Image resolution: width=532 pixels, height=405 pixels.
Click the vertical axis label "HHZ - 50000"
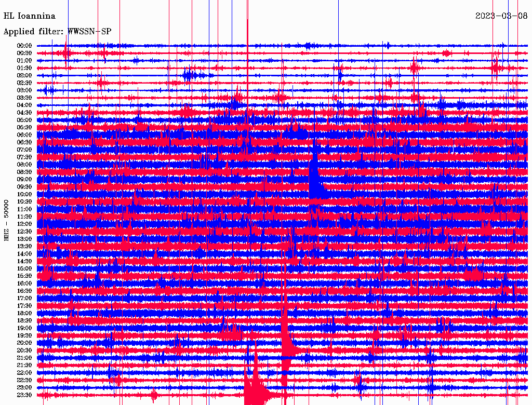pyautogui.click(x=6, y=220)
